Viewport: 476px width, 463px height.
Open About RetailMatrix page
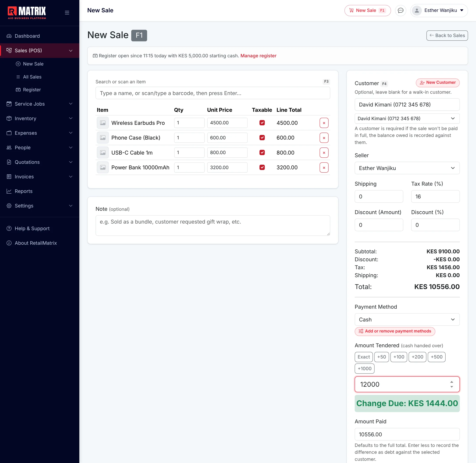tap(40, 243)
